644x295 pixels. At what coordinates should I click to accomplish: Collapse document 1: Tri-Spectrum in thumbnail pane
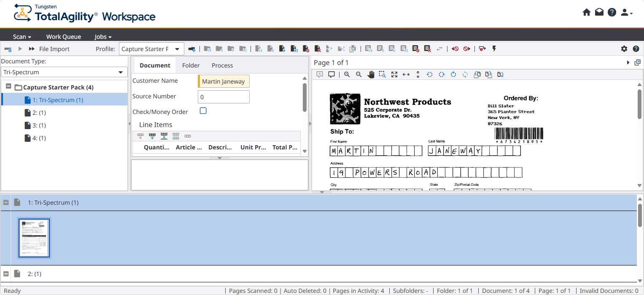pyautogui.click(x=6, y=203)
